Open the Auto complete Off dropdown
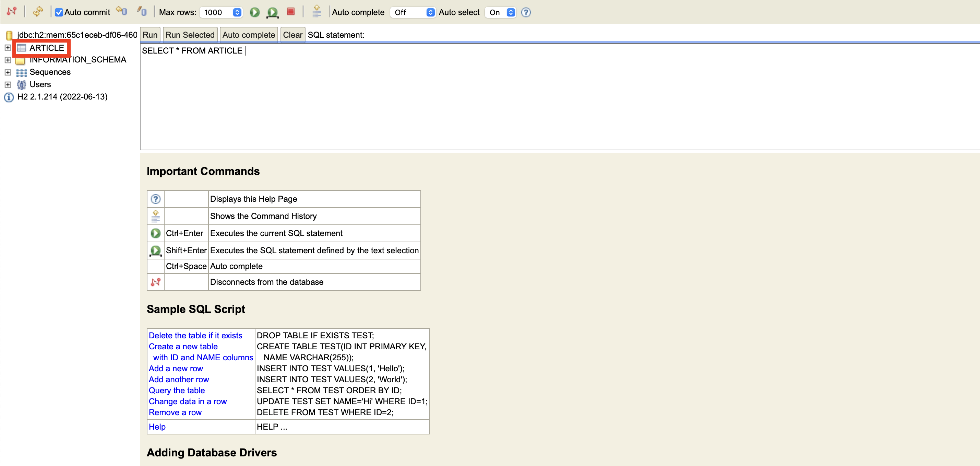The width and height of the screenshot is (980, 466). point(413,12)
